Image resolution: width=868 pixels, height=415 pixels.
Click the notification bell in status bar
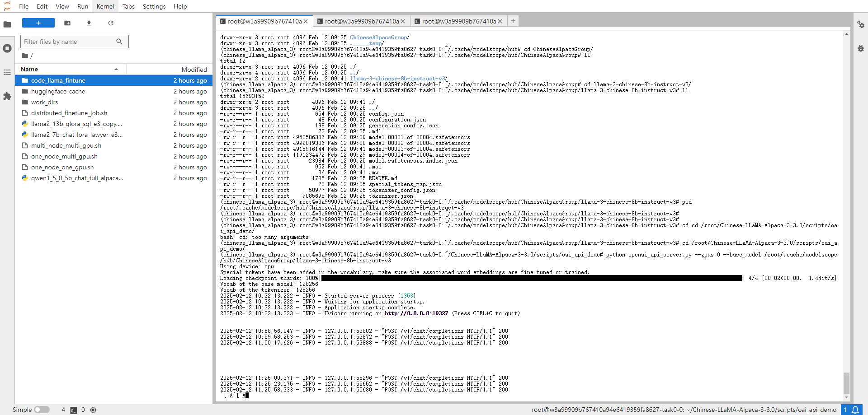tap(855, 410)
